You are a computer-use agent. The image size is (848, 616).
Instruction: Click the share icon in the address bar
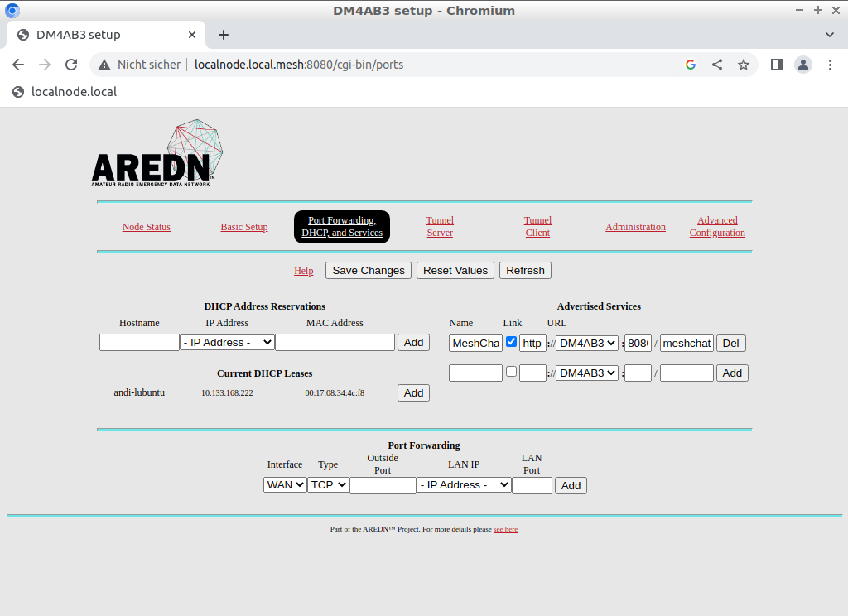point(717,65)
